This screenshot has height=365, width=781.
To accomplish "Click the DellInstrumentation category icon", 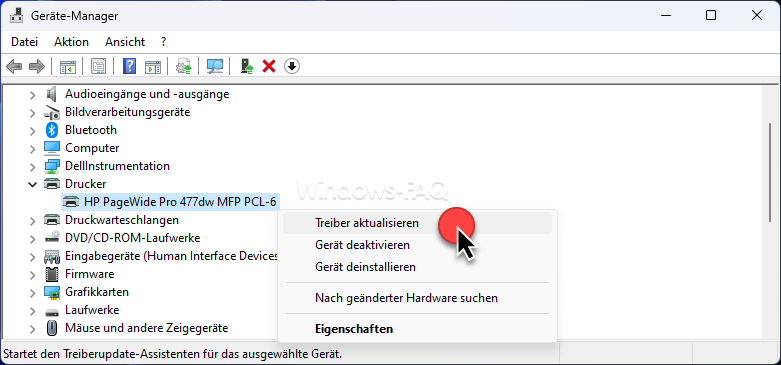I will (x=52, y=166).
